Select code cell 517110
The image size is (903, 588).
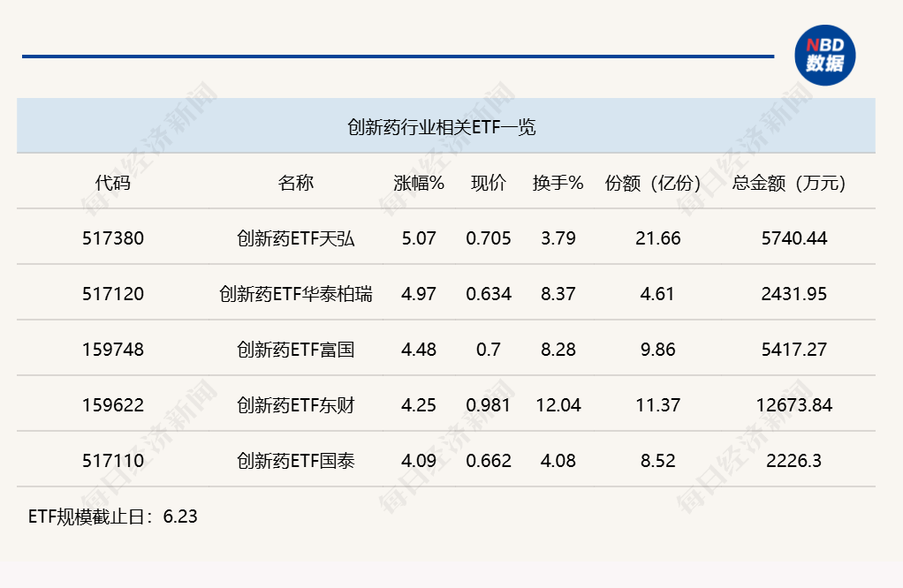[x=113, y=460]
